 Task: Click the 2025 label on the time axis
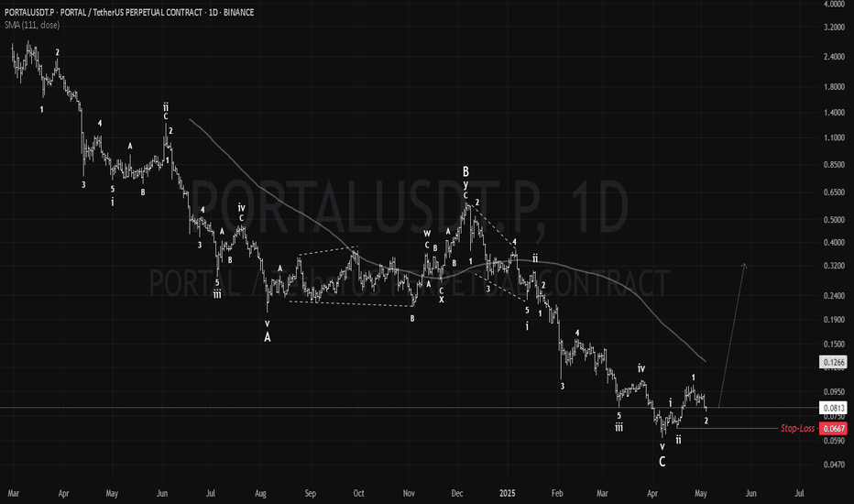507,494
